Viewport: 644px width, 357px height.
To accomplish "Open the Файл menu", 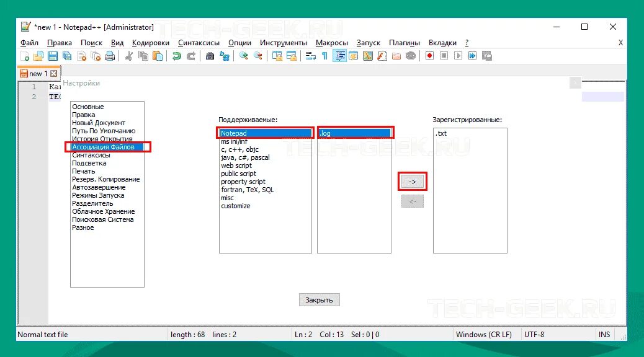I will click(x=29, y=43).
